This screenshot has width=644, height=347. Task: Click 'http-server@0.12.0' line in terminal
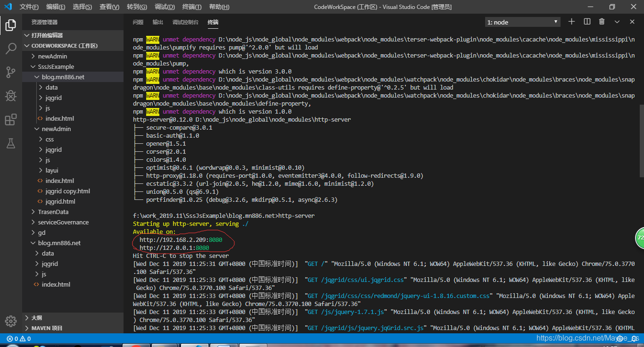pos(242,120)
